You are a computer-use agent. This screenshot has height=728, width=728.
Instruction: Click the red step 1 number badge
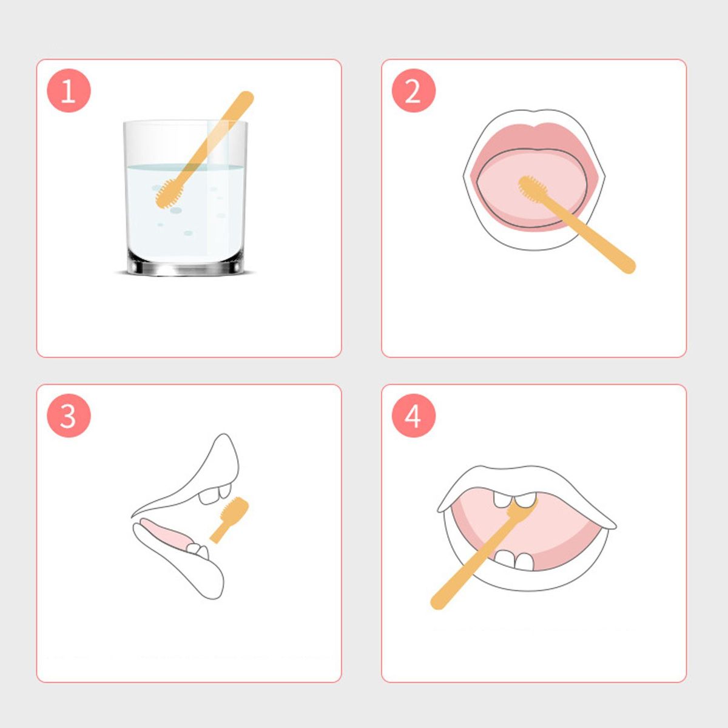click(x=69, y=91)
